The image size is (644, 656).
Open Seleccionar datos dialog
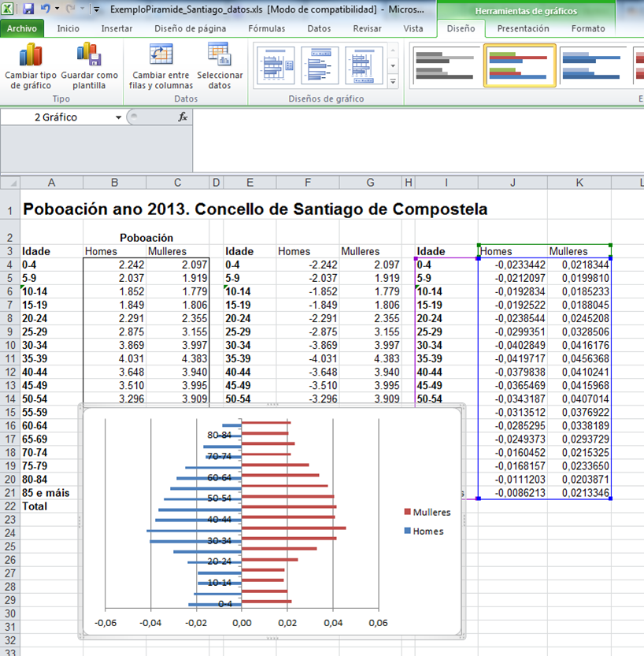[x=220, y=57]
